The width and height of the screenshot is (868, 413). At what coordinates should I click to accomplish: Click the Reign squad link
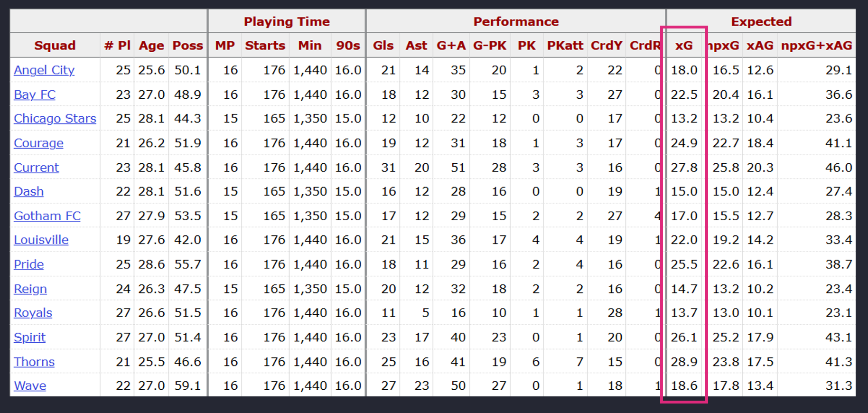click(30, 289)
